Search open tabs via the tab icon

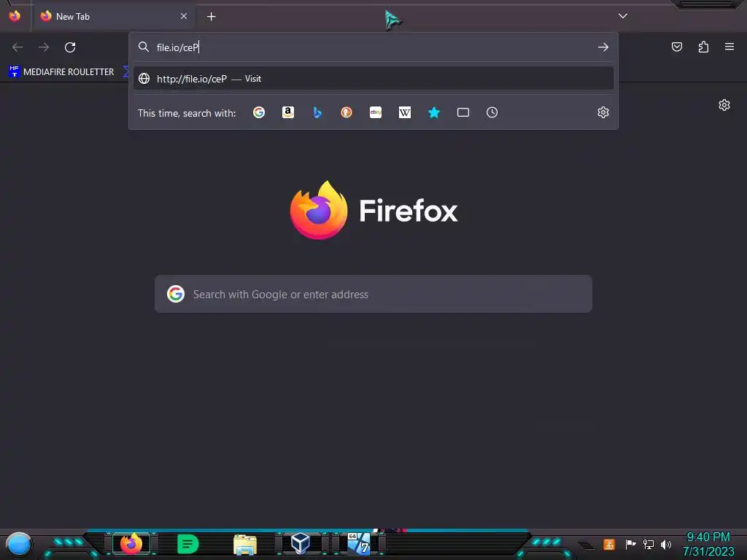(463, 112)
